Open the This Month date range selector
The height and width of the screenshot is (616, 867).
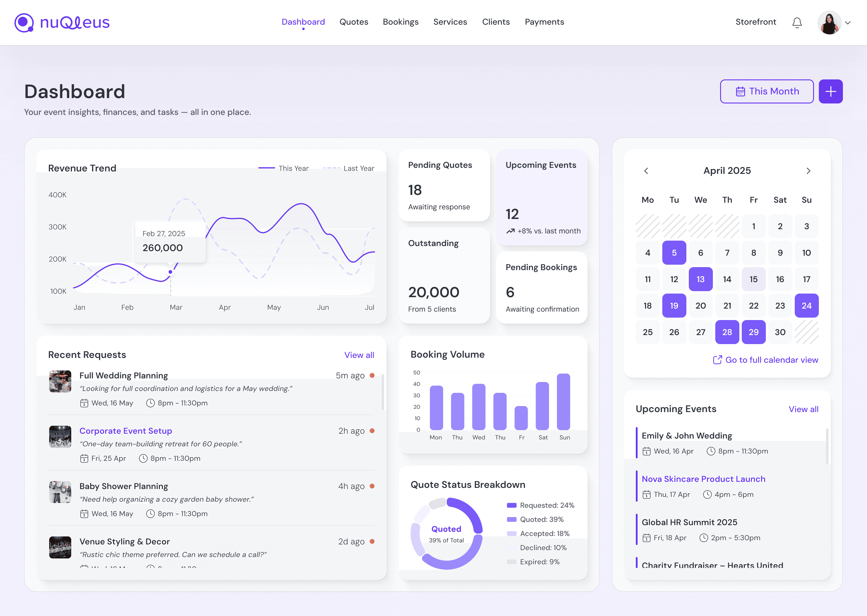coord(766,91)
